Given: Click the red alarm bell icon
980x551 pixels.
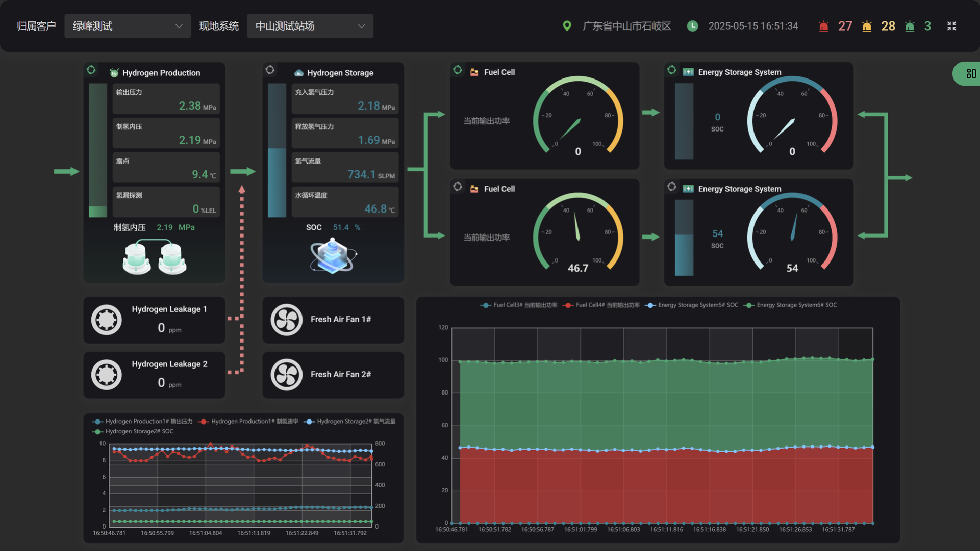Looking at the screenshot, I should pos(823,26).
